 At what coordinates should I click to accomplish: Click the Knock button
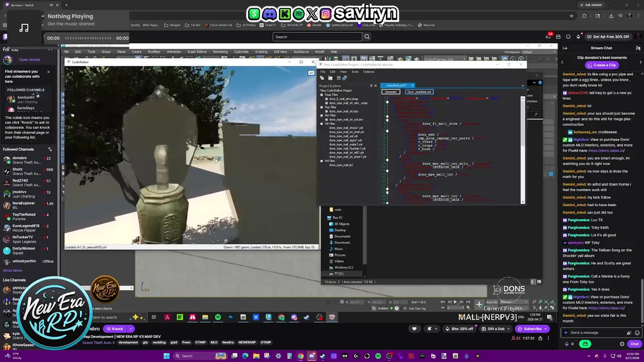coord(114,329)
